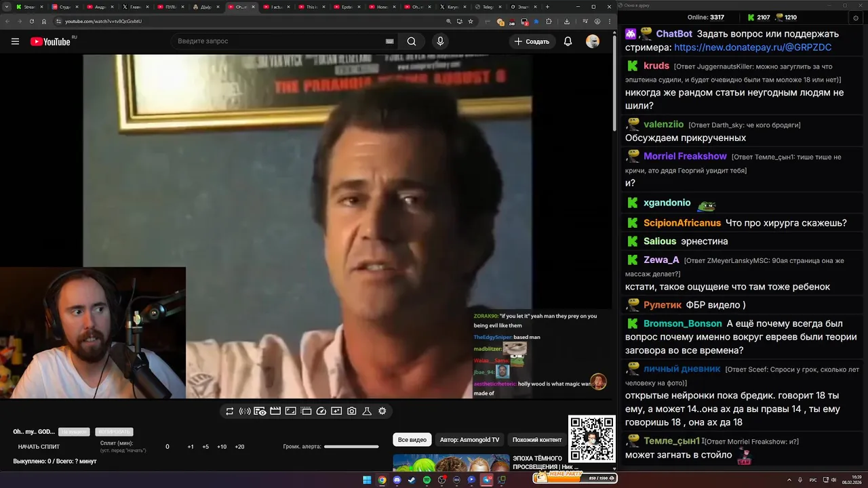Switch to the Epstein browser tab

click(347, 7)
